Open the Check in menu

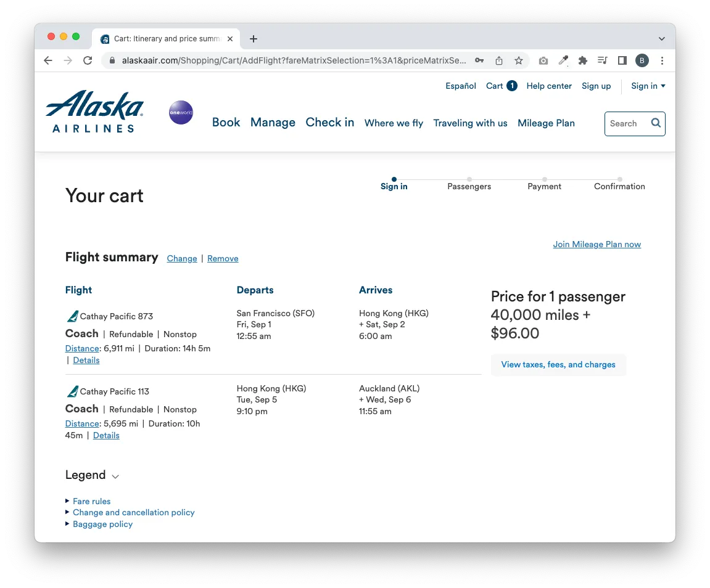329,123
